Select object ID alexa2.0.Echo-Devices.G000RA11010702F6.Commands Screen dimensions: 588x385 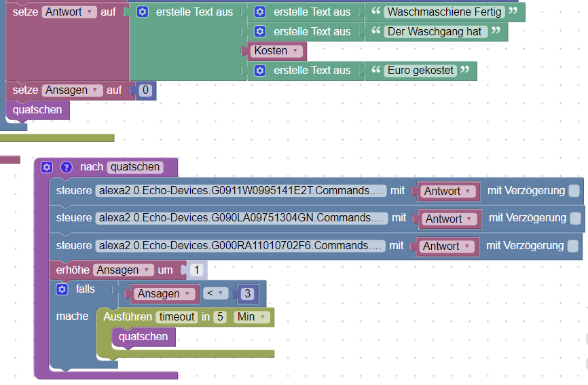pyautogui.click(x=240, y=246)
